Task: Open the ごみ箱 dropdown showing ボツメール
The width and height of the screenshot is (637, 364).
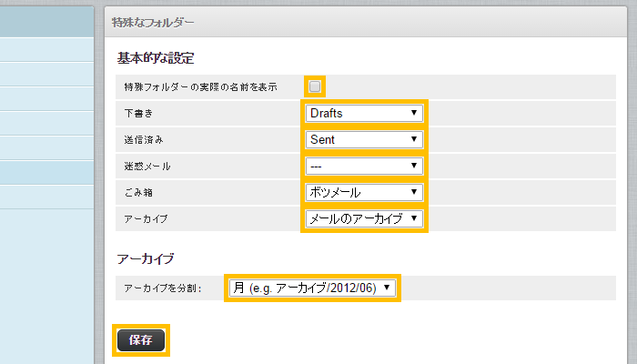Action: [x=364, y=192]
